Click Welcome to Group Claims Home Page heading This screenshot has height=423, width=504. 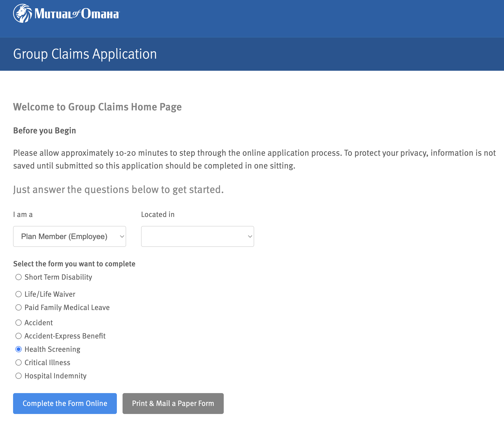[97, 107]
